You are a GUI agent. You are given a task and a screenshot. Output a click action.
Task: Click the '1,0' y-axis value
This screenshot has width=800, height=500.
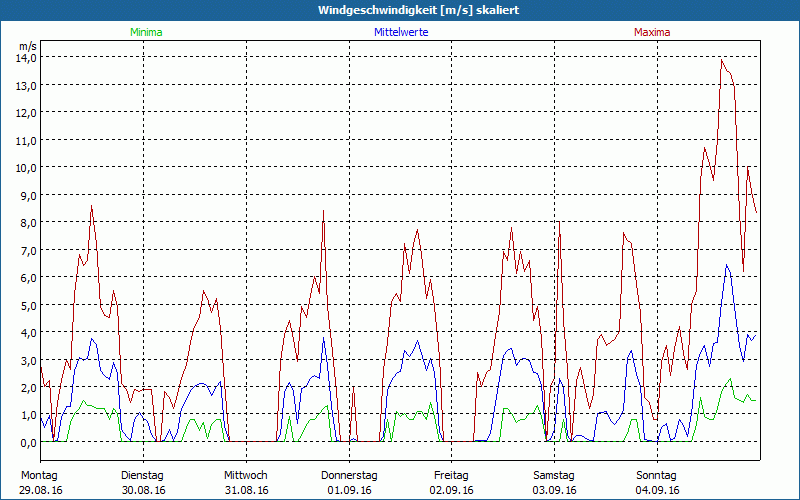coord(30,416)
